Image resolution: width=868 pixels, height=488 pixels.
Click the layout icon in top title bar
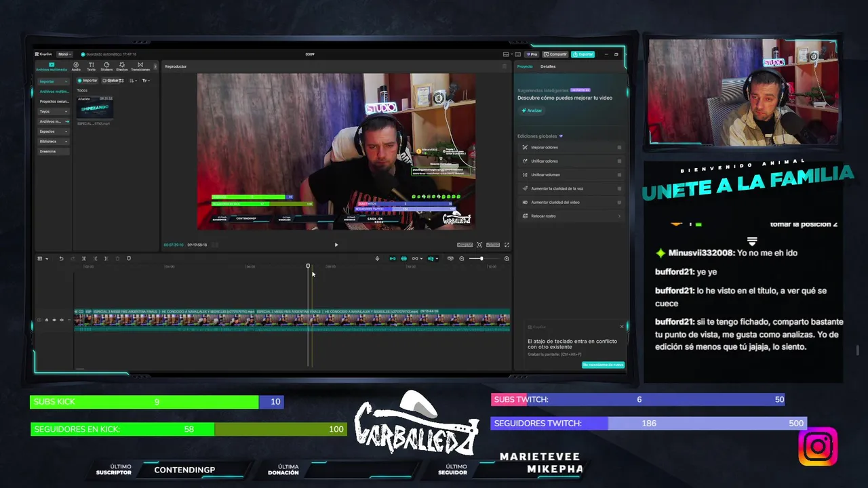click(x=506, y=54)
